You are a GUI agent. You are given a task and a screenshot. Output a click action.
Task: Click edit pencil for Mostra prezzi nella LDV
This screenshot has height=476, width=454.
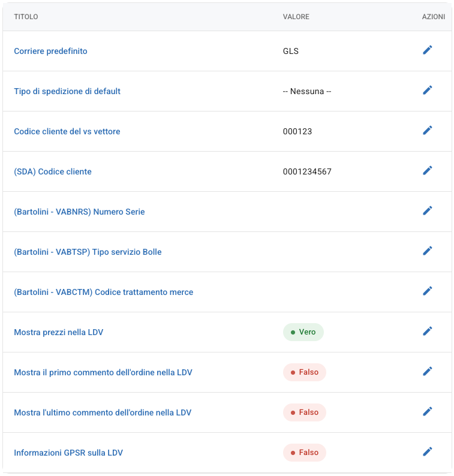427,331
